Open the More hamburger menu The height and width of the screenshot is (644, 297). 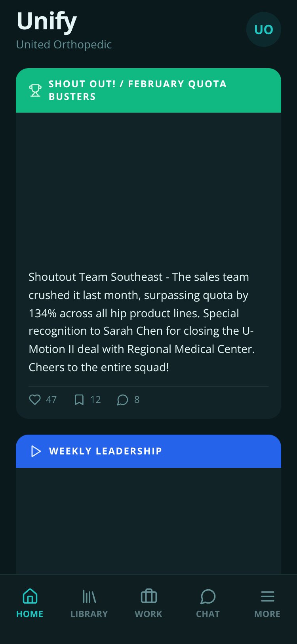(267, 603)
